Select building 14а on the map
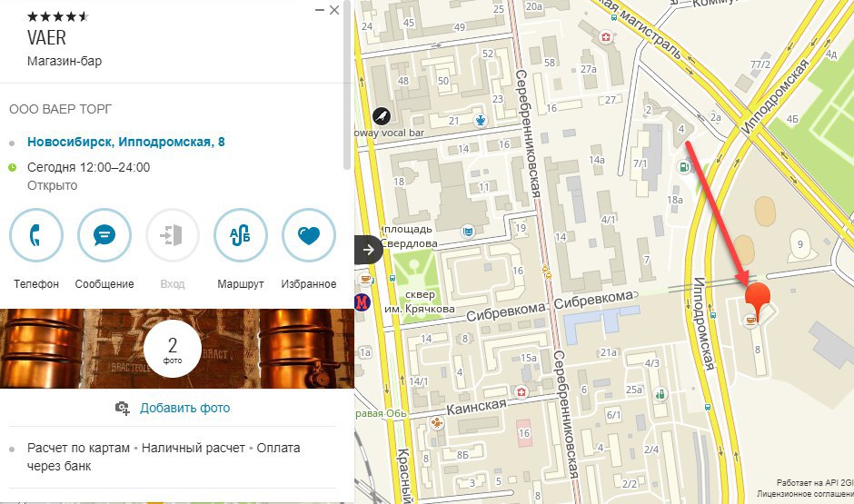 coord(596,160)
